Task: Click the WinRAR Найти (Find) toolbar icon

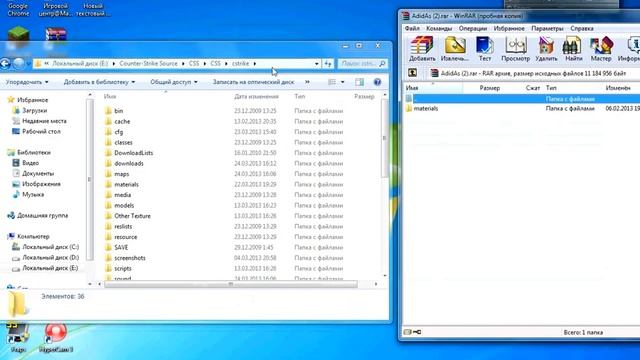Action: pos(572,49)
